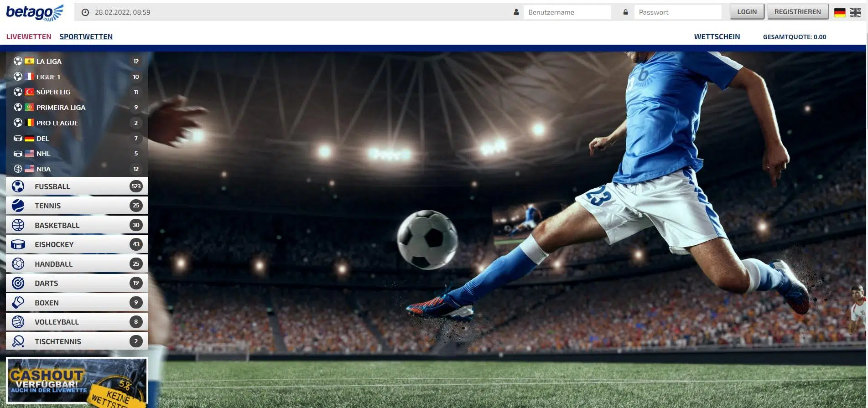Click the soccer ball icon beside La Liga
Image resolution: width=868 pixels, height=408 pixels.
pos(18,61)
